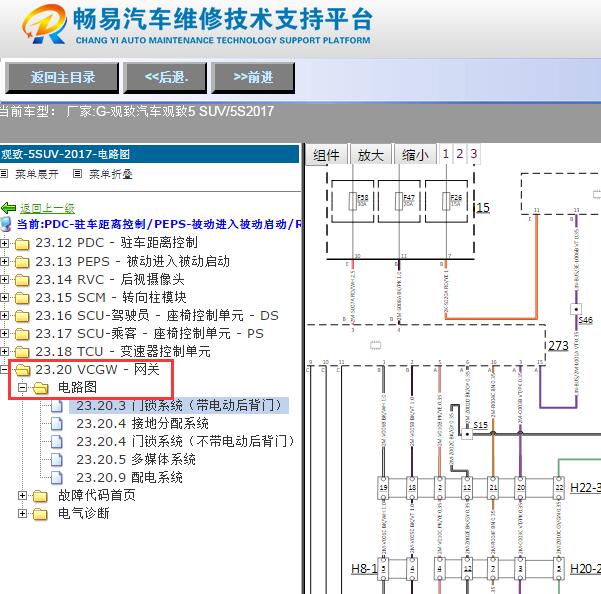Screen dimensions: 601x594
Task: Click component label 273 in diagram
Action: pyautogui.click(x=558, y=346)
